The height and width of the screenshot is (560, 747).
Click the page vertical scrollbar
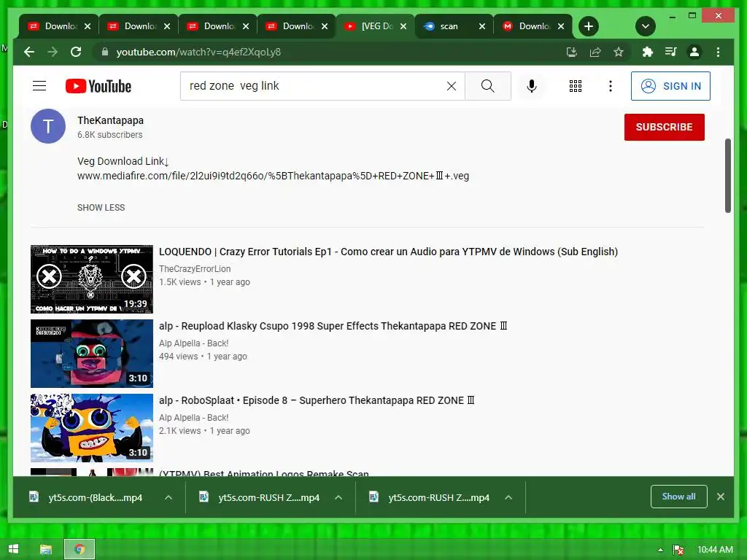pos(727,176)
